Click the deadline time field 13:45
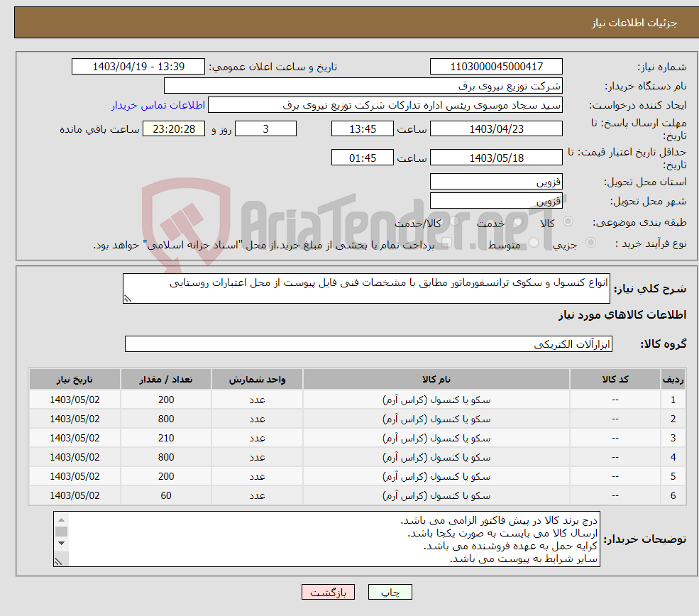Screen dimensions: 699x616 pos(363,129)
